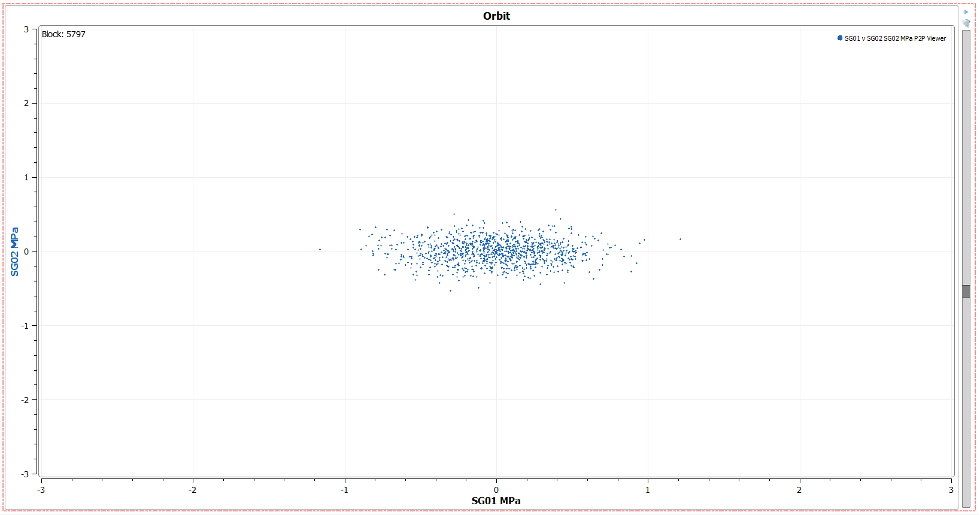
Task: Click the blue legend marker dot
Action: coord(840,38)
